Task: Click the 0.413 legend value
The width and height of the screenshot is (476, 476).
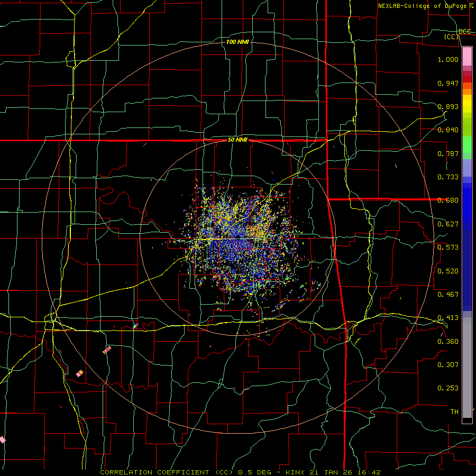Action: 448,318
